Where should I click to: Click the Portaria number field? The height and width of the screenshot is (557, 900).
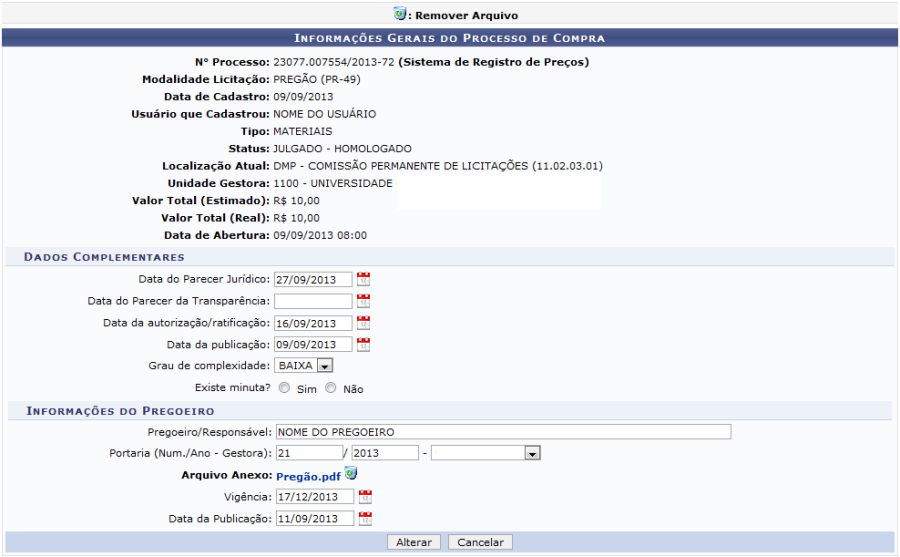coord(308,453)
